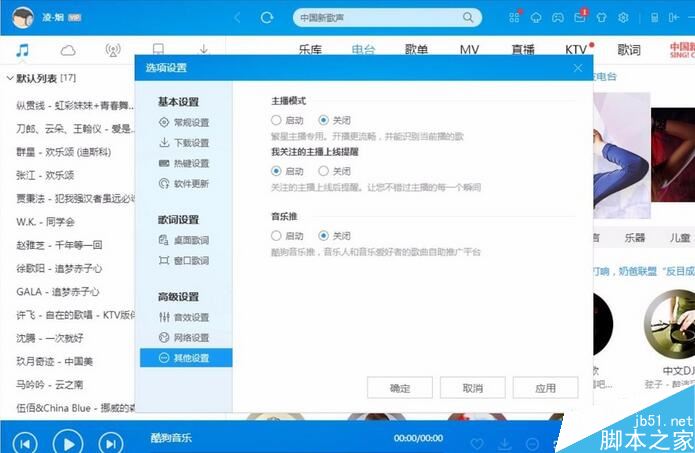Switch to 乐库 tab
The width and height of the screenshot is (695, 453).
pos(310,50)
